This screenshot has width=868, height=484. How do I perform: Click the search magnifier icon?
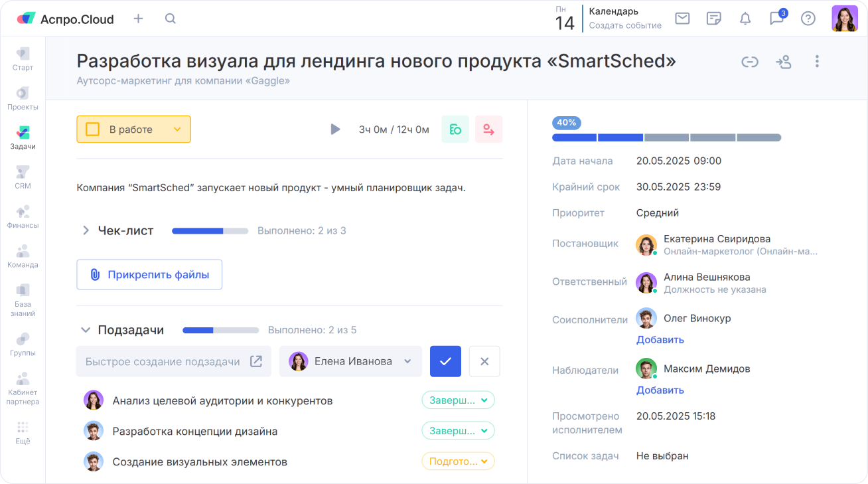[171, 19]
